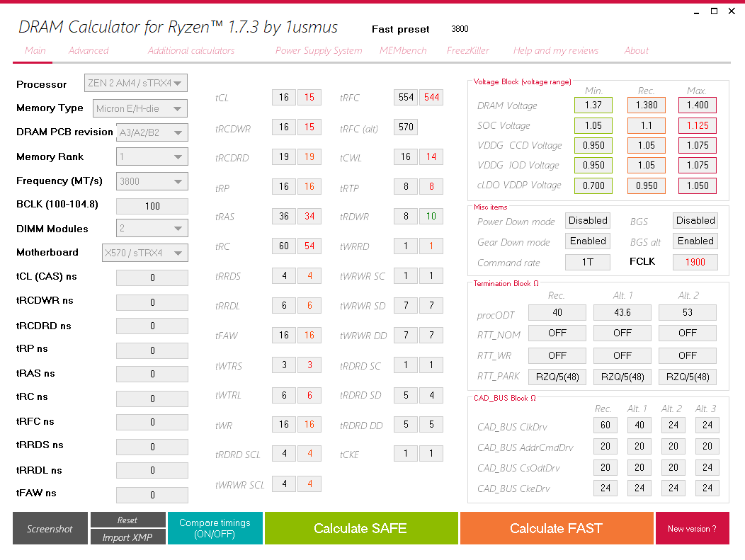Open DRAM PCB revision dropdown

(152, 132)
